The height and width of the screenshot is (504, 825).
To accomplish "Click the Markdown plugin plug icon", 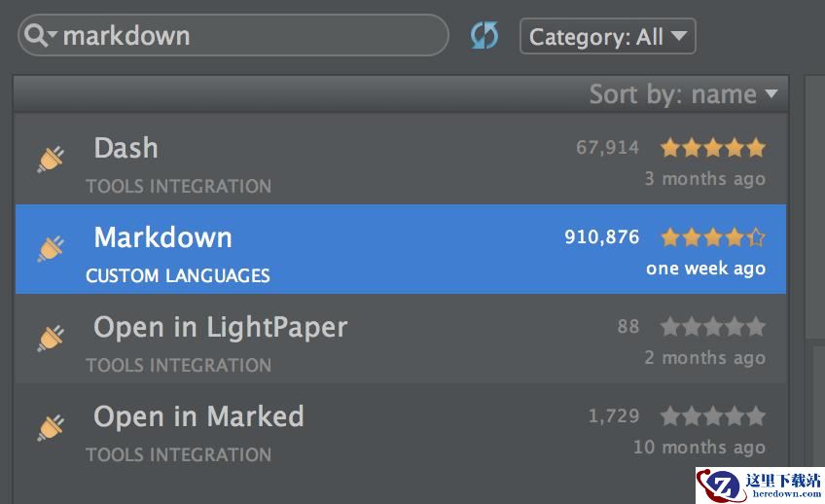I will tap(51, 249).
